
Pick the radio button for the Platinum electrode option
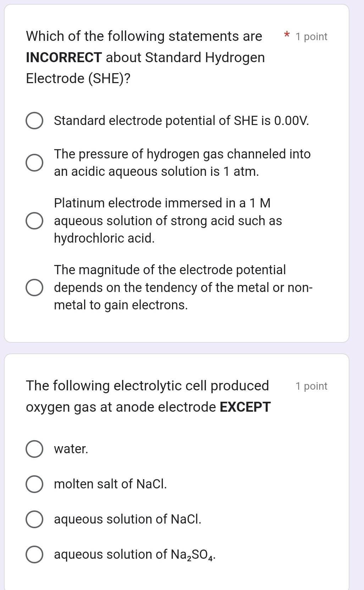[35, 221]
